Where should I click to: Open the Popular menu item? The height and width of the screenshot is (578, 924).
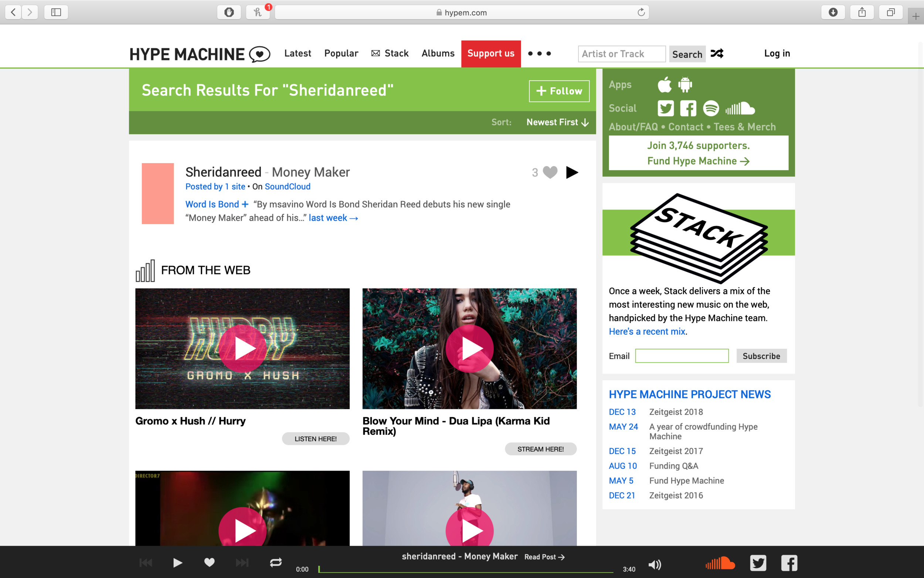341,53
